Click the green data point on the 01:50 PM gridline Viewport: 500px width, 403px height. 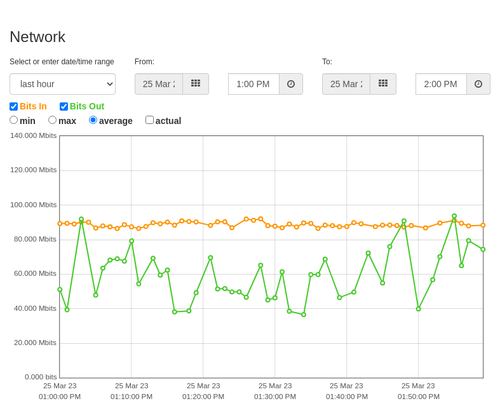tap(418, 309)
